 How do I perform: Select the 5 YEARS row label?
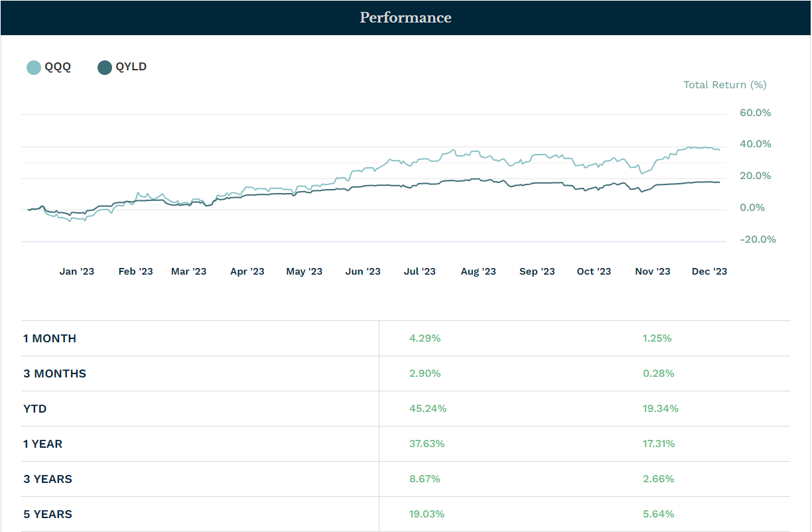[x=48, y=514]
